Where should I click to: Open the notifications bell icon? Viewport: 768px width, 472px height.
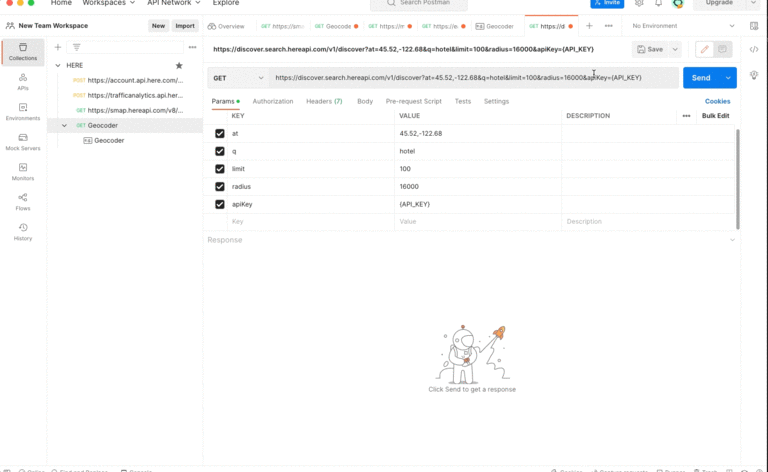pyautogui.click(x=658, y=3)
